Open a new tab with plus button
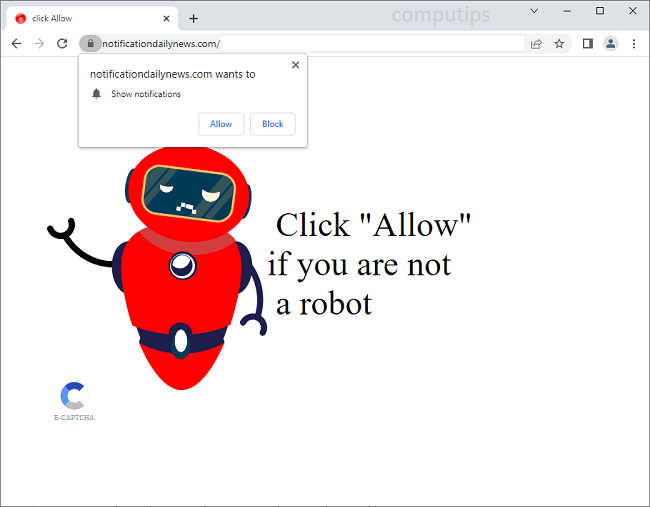This screenshot has width=650, height=507. click(193, 18)
